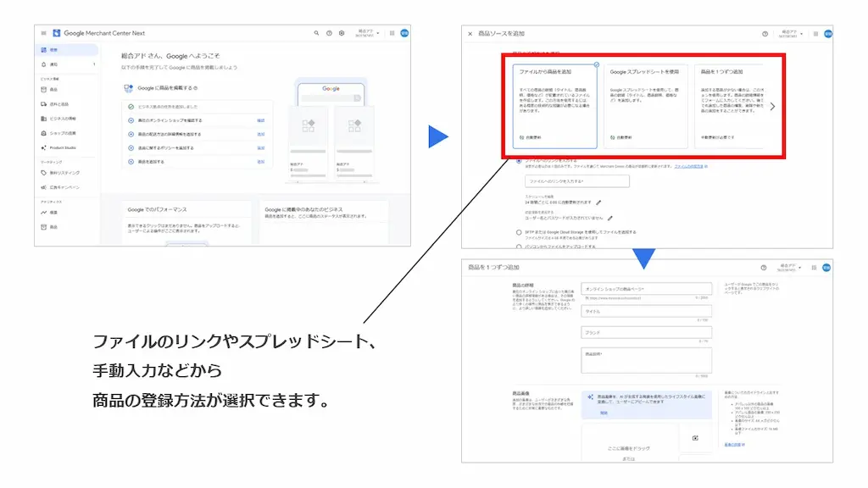Click 開始 in the AI lifestyle image banner
868x488 pixels.
(604, 412)
